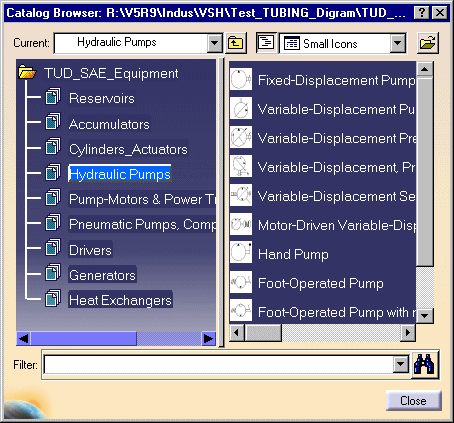Open the Filter field dropdown arrow
The image size is (454, 423).
click(401, 364)
